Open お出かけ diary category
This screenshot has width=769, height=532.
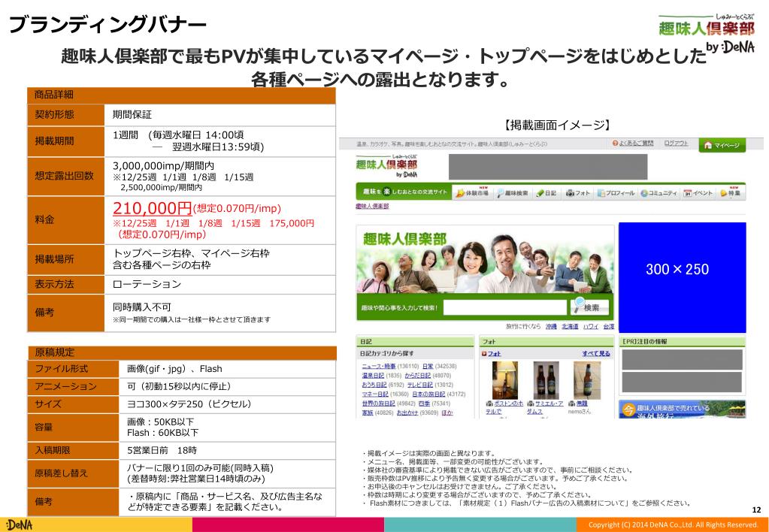pyautogui.click(x=407, y=413)
